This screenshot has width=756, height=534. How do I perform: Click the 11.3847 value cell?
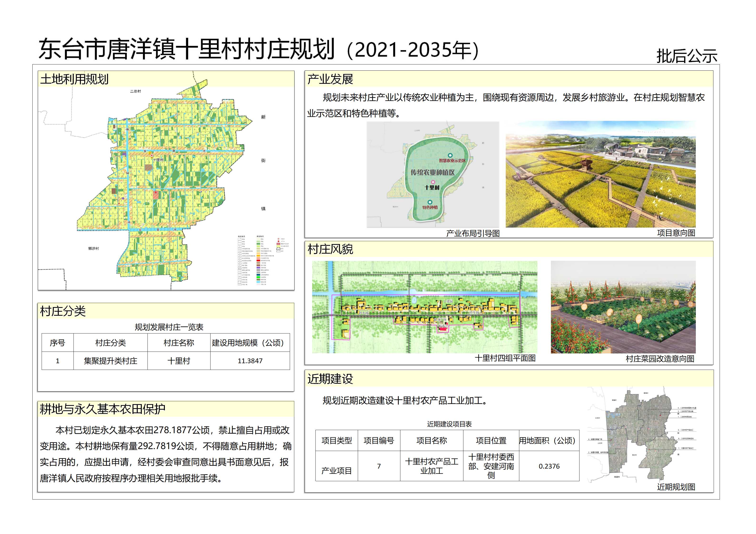point(250,361)
